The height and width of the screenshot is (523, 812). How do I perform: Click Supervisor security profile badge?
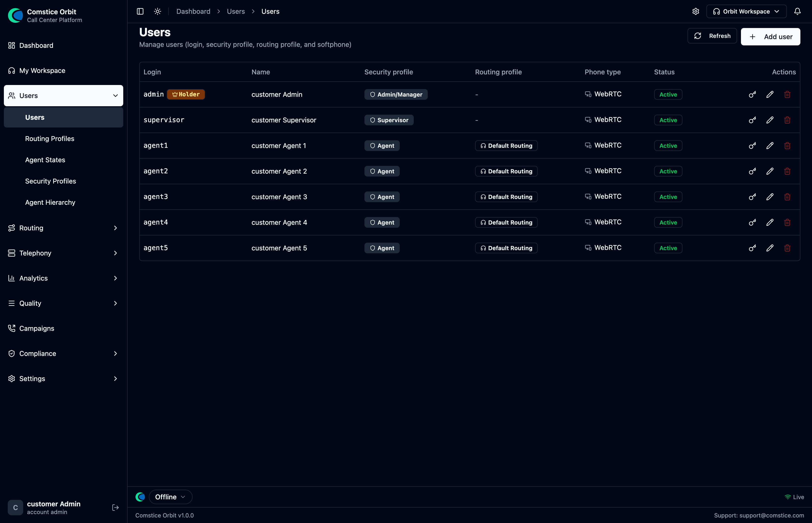[389, 120]
